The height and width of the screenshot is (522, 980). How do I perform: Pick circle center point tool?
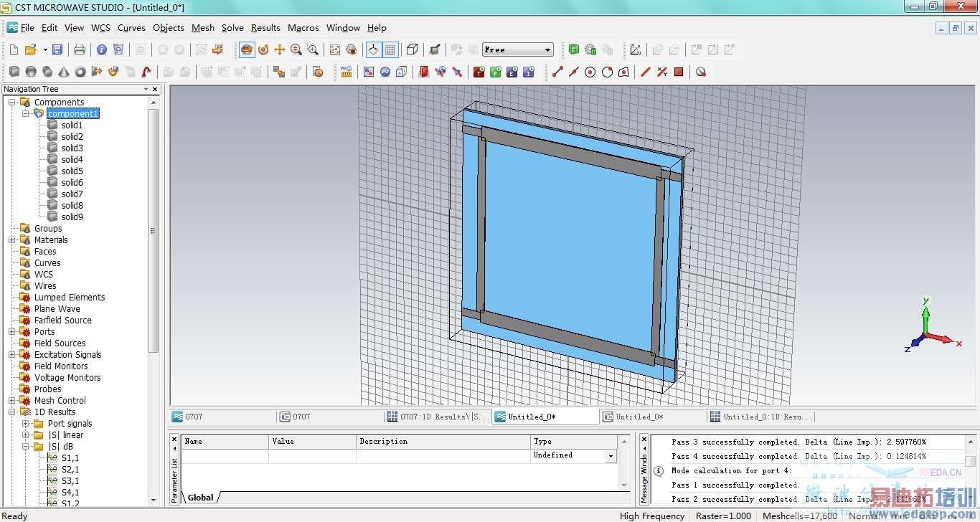click(590, 72)
